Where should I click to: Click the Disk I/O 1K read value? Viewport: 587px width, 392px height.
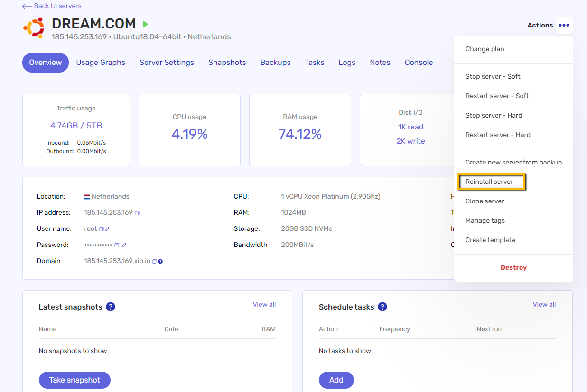(x=410, y=127)
